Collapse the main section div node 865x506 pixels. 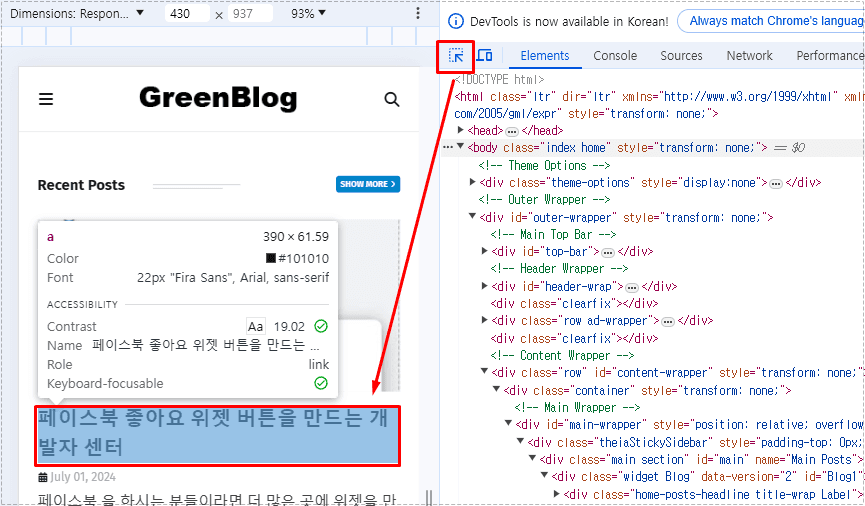pos(532,458)
